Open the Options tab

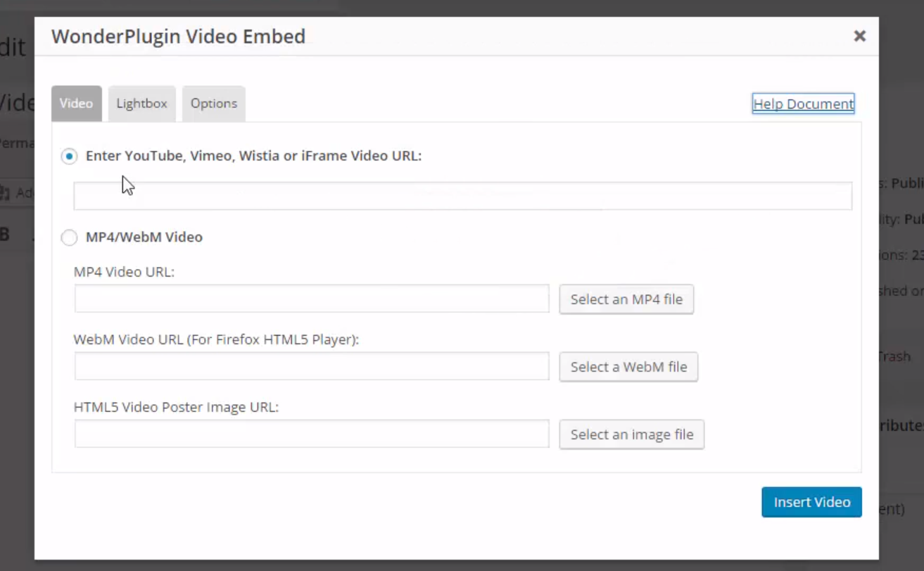pos(214,103)
